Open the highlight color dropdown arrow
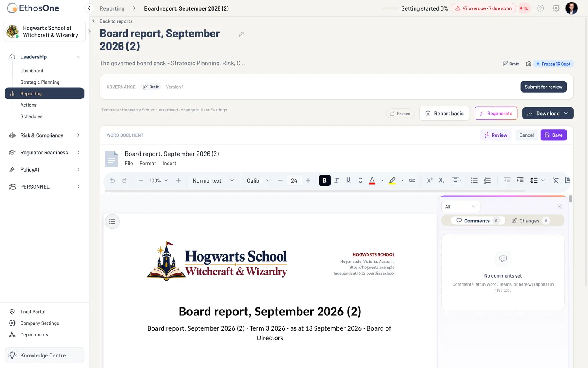The width and height of the screenshot is (588, 368). pyautogui.click(x=402, y=180)
